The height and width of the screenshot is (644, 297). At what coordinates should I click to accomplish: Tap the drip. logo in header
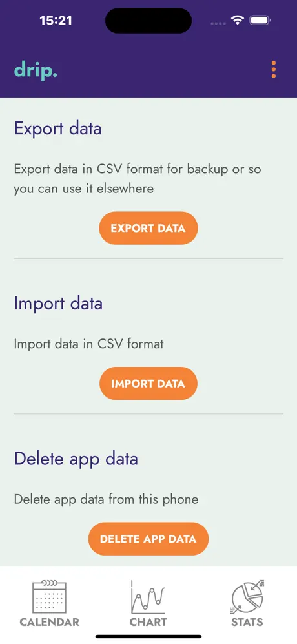36,70
